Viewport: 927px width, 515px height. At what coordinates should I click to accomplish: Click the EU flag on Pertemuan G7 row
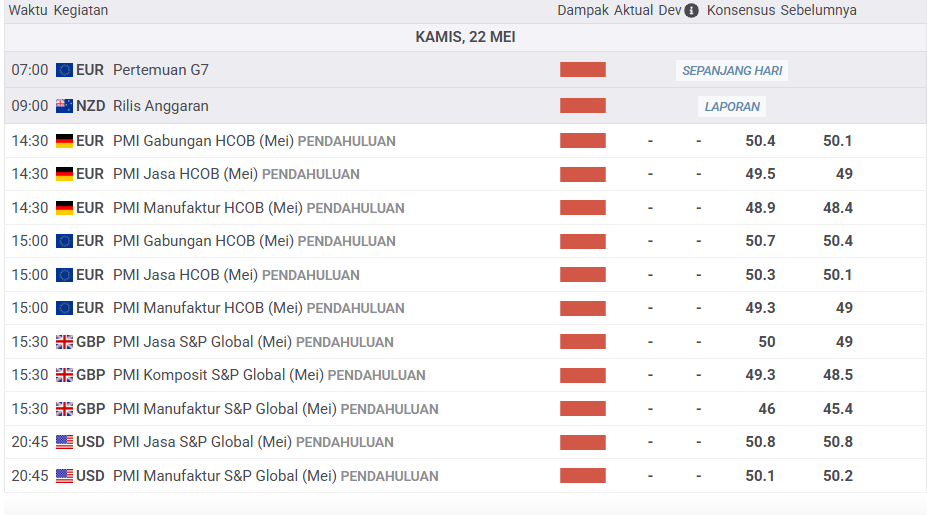[x=64, y=70]
